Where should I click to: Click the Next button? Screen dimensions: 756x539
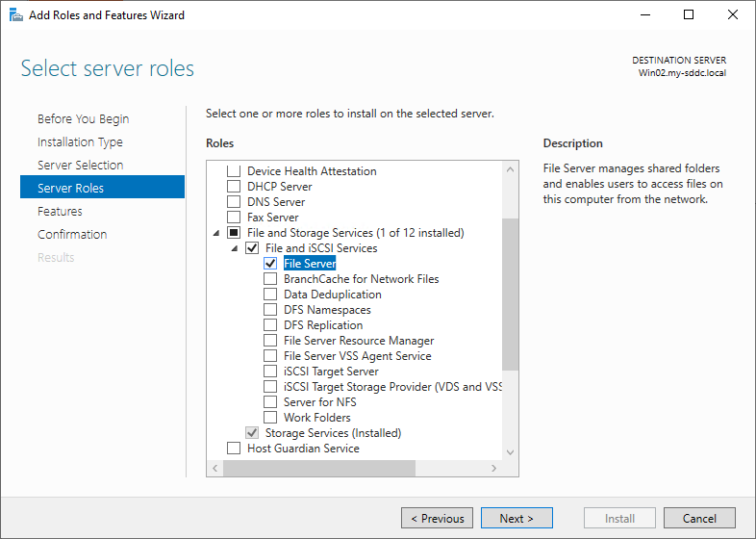pyautogui.click(x=517, y=519)
